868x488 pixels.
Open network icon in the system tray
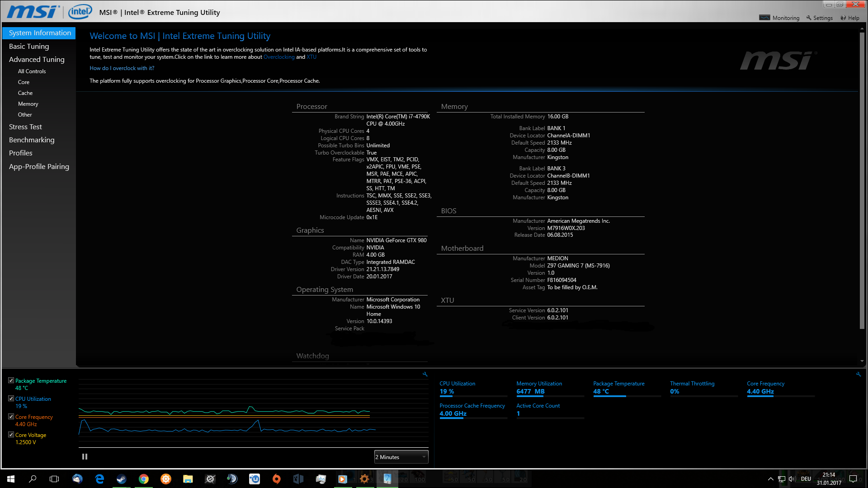click(x=781, y=479)
